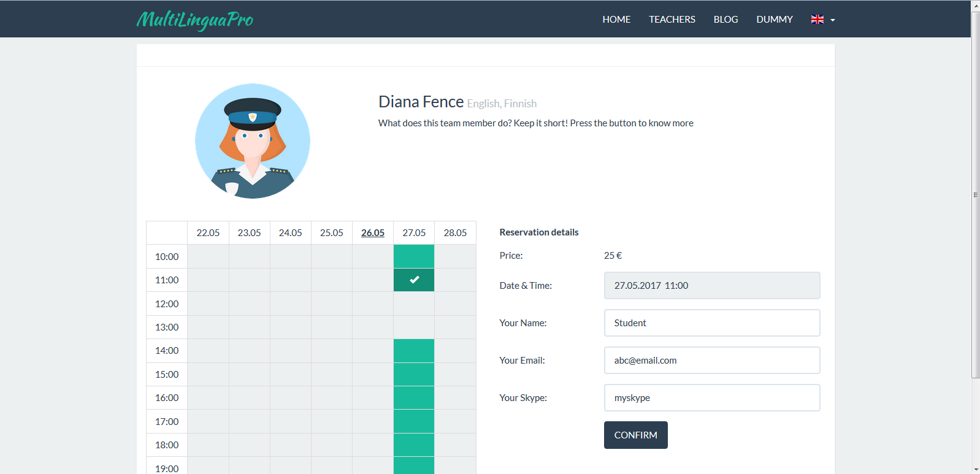Image resolution: width=980 pixels, height=474 pixels.
Task: Select the 10:00 slot on 27.05
Action: point(414,256)
